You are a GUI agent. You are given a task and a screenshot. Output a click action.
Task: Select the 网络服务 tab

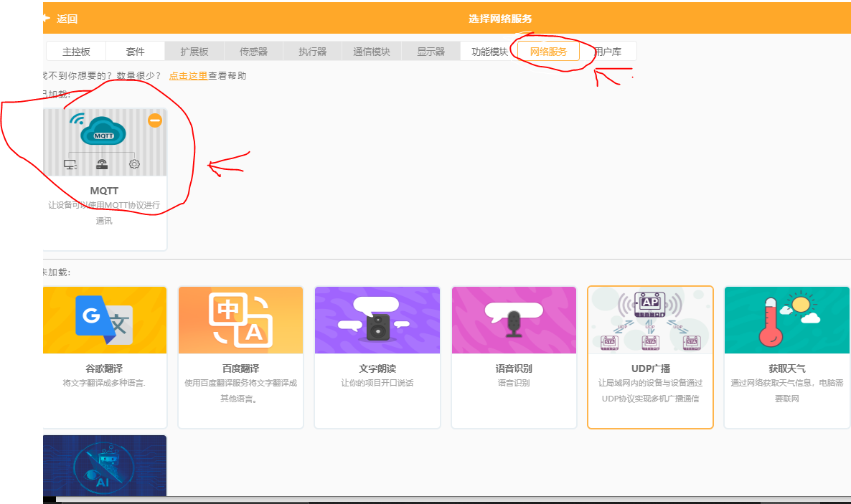tap(549, 52)
